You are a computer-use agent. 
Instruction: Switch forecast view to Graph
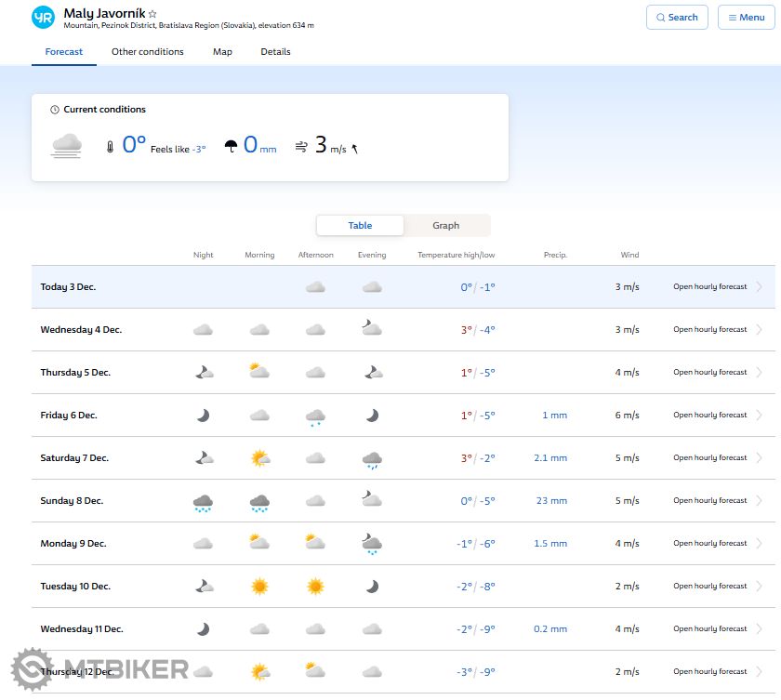(x=445, y=226)
